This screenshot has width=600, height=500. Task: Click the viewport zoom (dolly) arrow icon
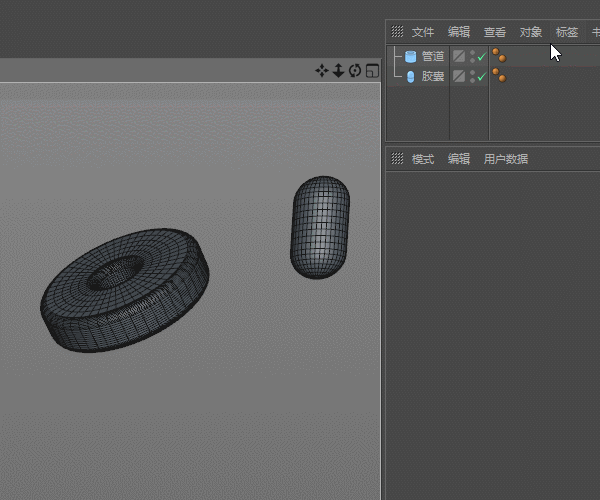point(338,70)
